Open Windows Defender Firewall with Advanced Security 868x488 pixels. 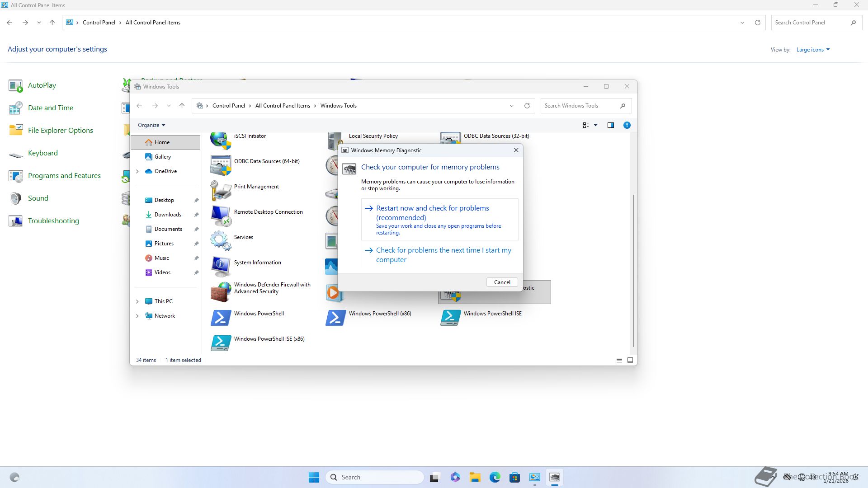click(x=221, y=291)
